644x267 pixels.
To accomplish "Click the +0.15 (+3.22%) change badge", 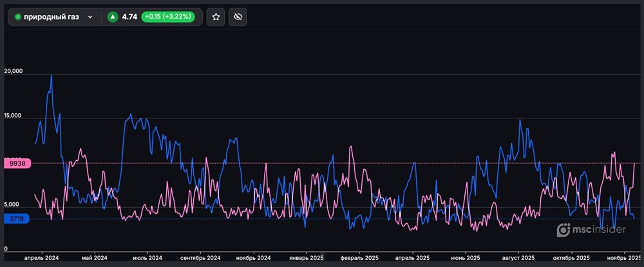I will click(x=167, y=17).
